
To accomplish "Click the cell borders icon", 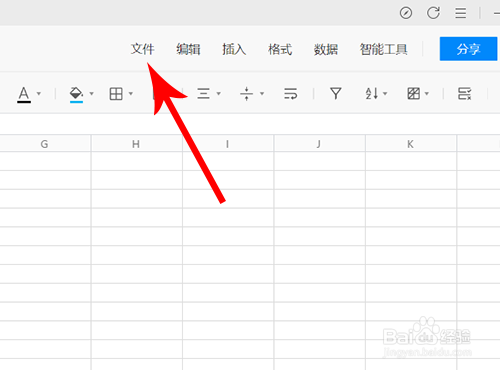I will (x=116, y=94).
